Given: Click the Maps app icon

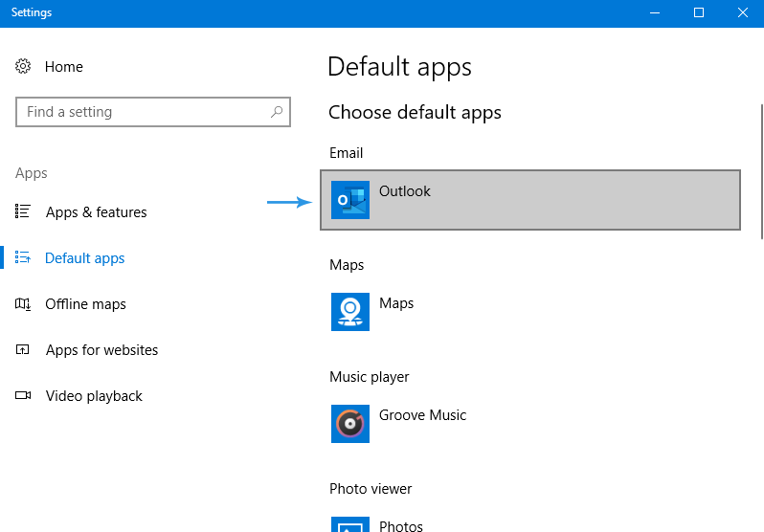Looking at the screenshot, I should click(x=350, y=312).
